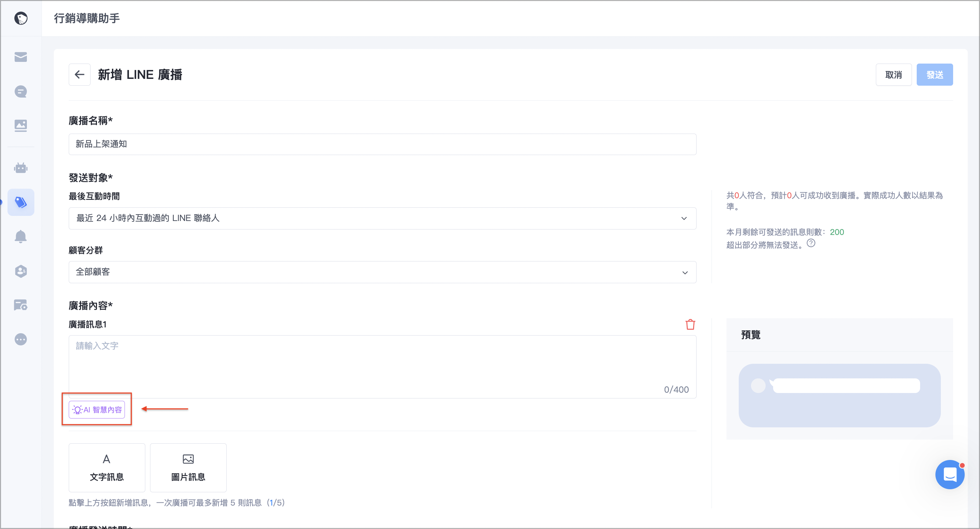980x529 pixels.
Task: Add a 圖片訊息 image message
Action: [x=188, y=467]
